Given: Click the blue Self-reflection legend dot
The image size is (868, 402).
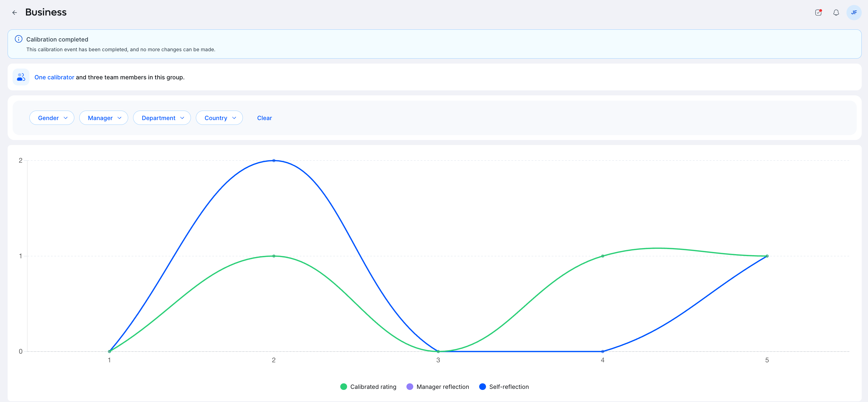Looking at the screenshot, I should 483,386.
